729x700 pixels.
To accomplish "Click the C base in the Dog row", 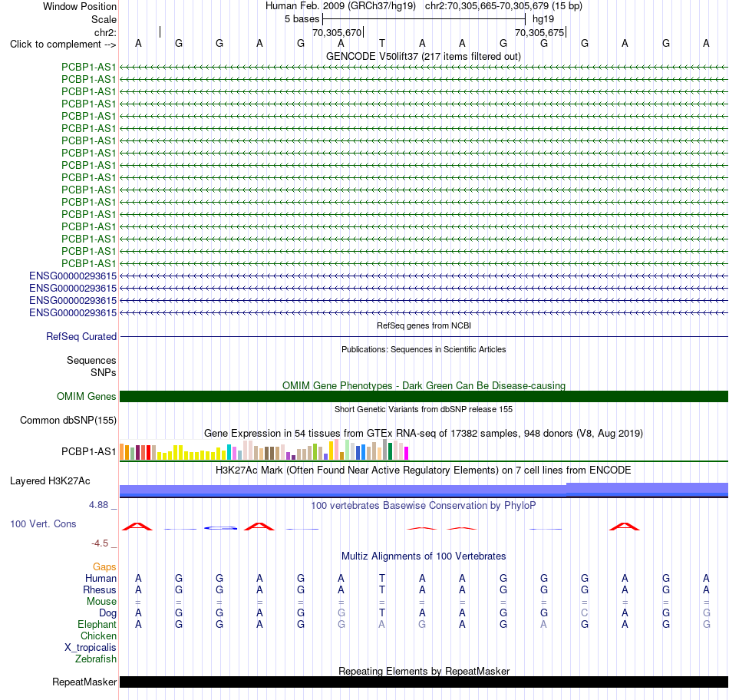I will 585,613.
